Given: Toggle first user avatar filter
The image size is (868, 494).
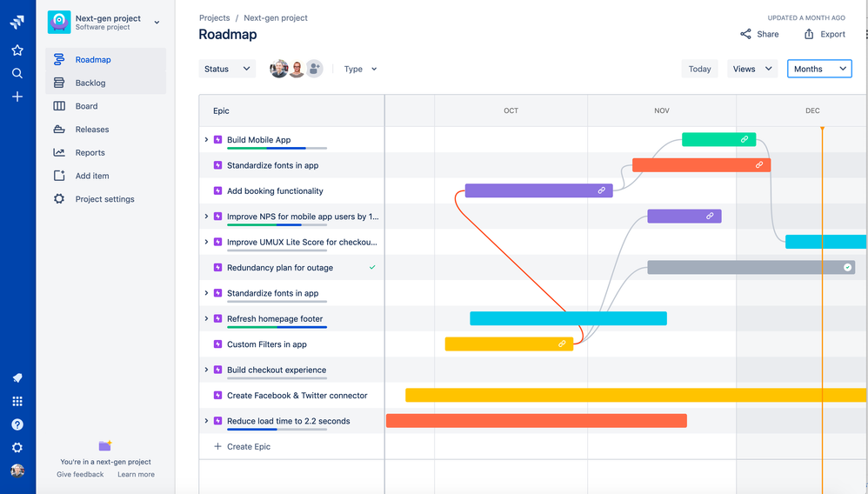Looking at the screenshot, I should pos(278,69).
